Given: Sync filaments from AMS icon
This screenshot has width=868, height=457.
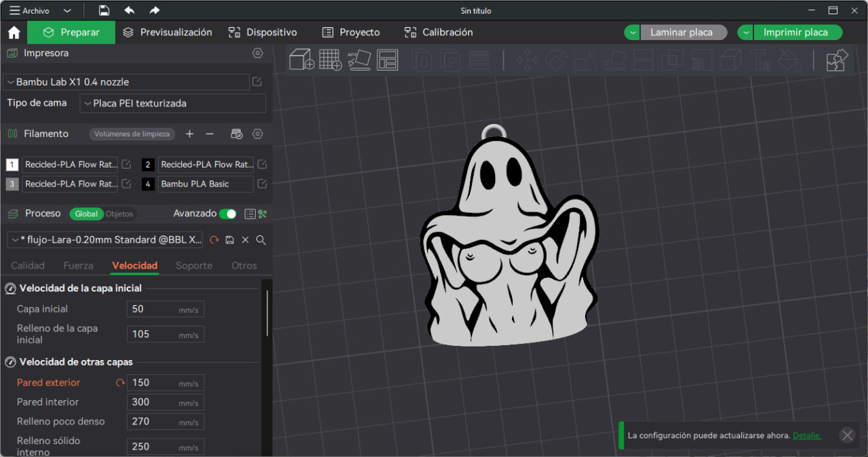Looking at the screenshot, I should pos(237,134).
